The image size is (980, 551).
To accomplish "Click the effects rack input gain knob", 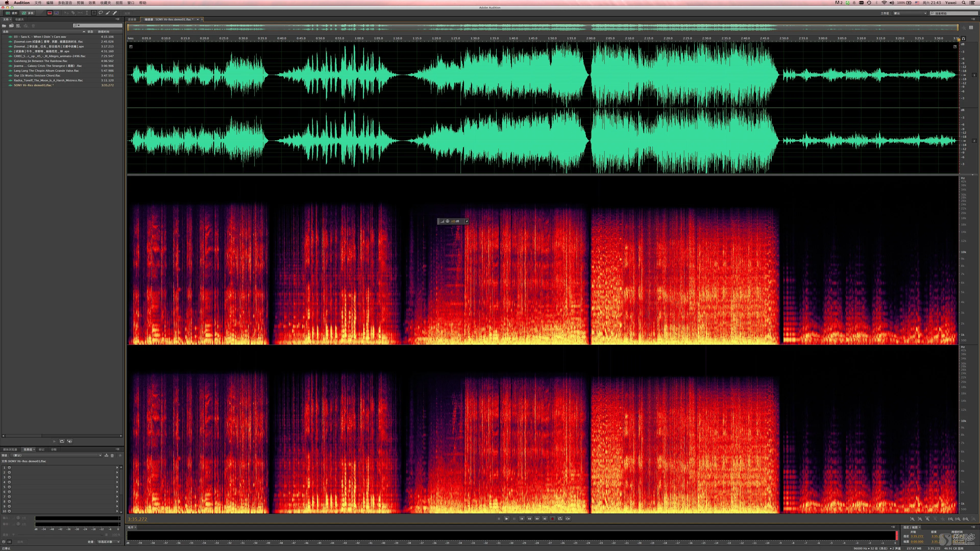I will point(18,518).
